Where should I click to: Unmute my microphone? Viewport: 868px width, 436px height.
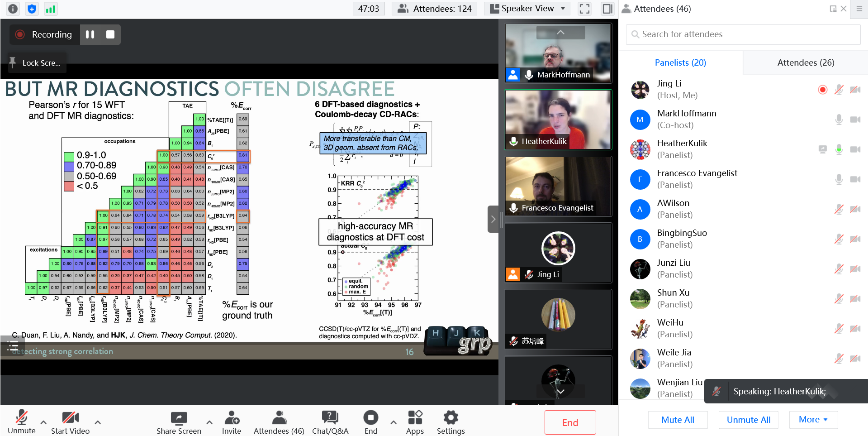click(21, 417)
